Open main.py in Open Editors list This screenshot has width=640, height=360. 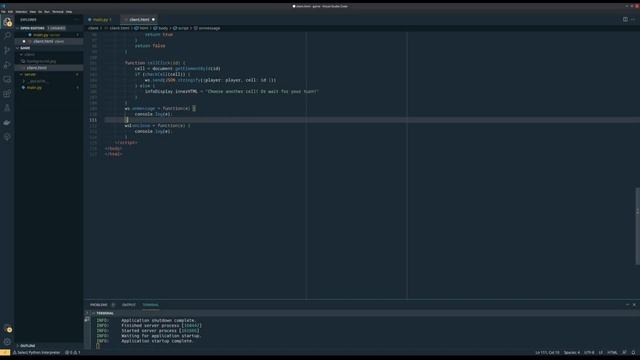[x=49, y=35]
